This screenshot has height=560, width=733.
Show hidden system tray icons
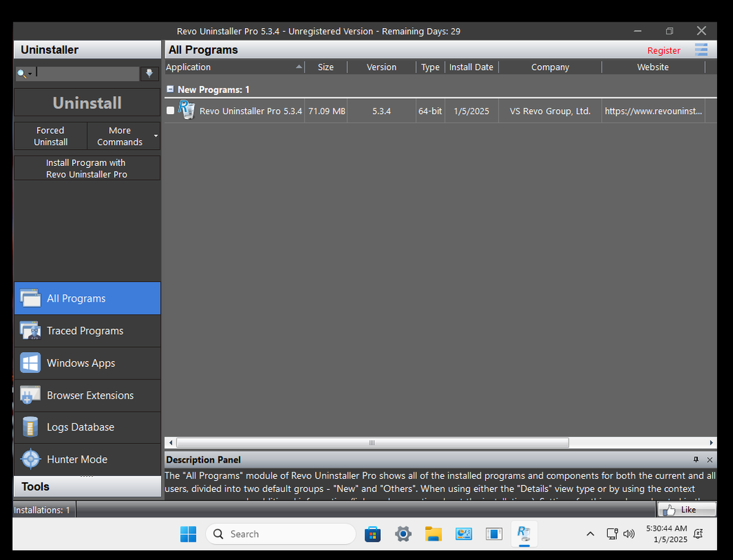[590, 534]
